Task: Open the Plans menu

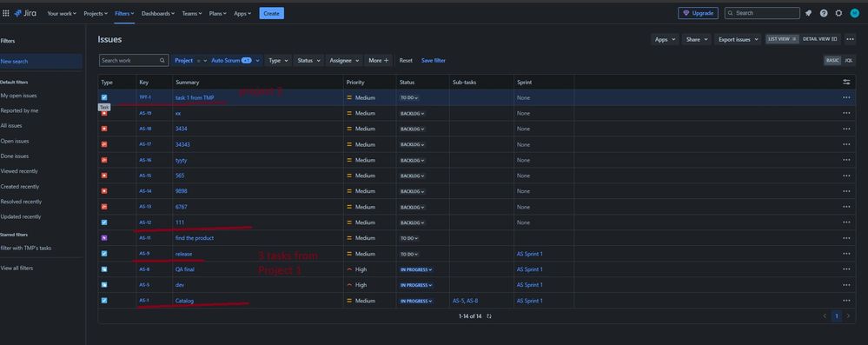Action: tap(218, 13)
